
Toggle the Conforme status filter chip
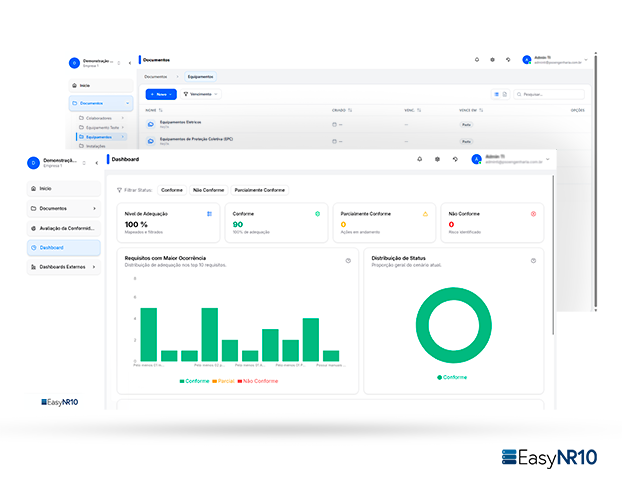point(172,189)
